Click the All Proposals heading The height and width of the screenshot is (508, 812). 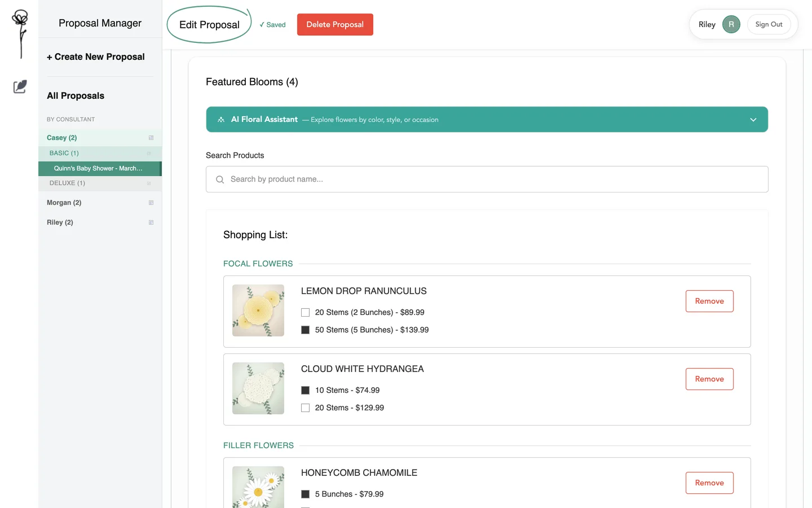click(76, 96)
